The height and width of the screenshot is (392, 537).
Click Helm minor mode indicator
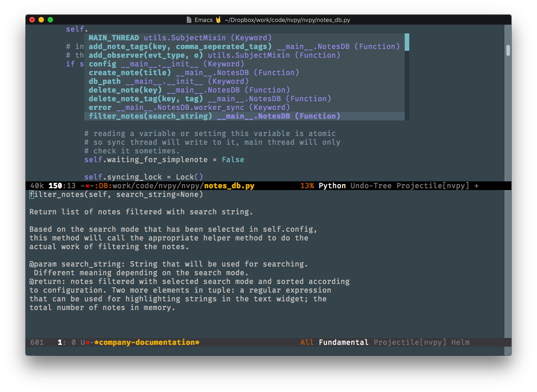(460, 343)
